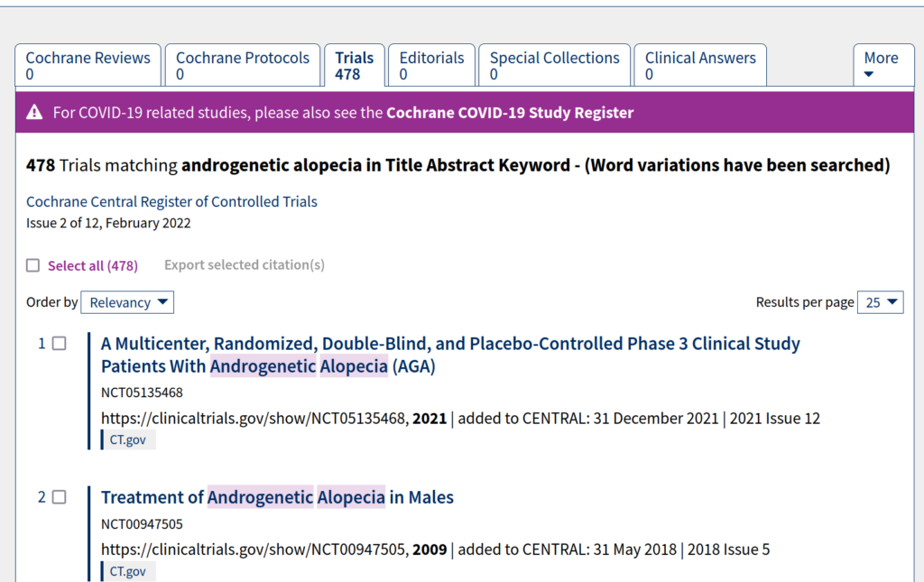Click the CT.gov tag under NCT05135468
Screen dimensions: 924x582
tap(128, 440)
